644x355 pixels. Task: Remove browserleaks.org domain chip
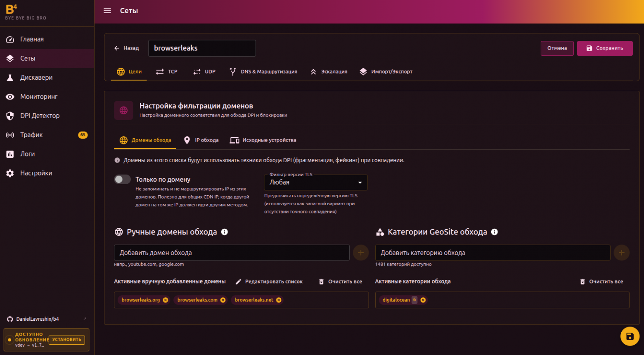coord(166,300)
